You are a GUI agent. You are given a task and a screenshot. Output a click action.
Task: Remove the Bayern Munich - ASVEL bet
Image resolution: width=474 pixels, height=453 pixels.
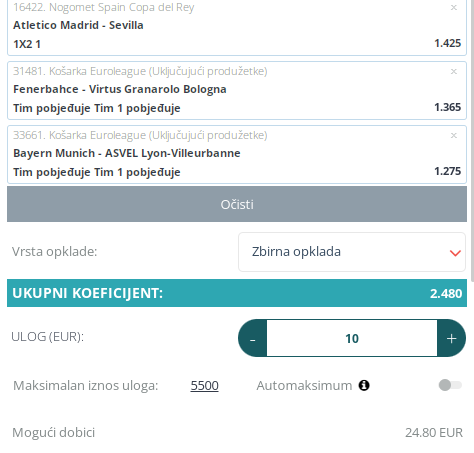coord(453,135)
